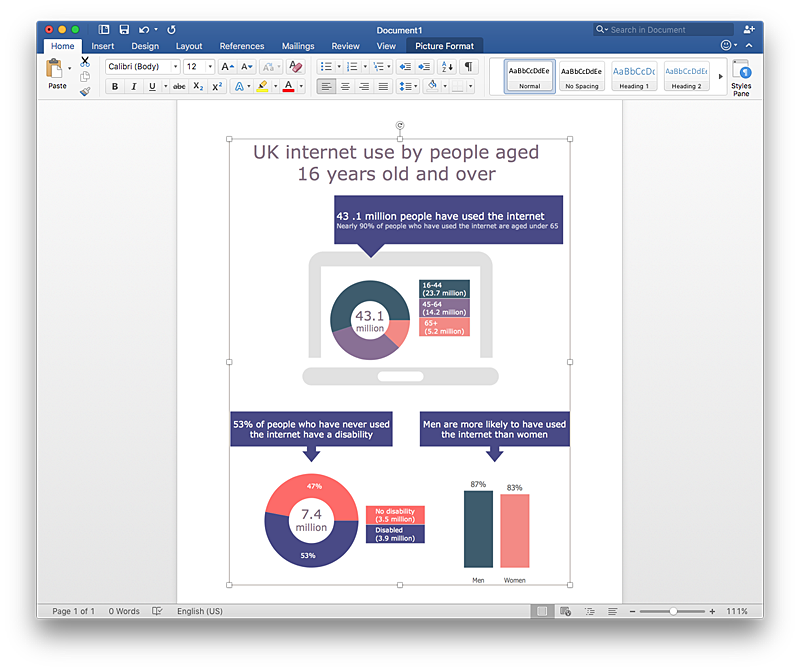The image size is (800, 671).
Task: Click the Paste button
Action: (x=57, y=75)
